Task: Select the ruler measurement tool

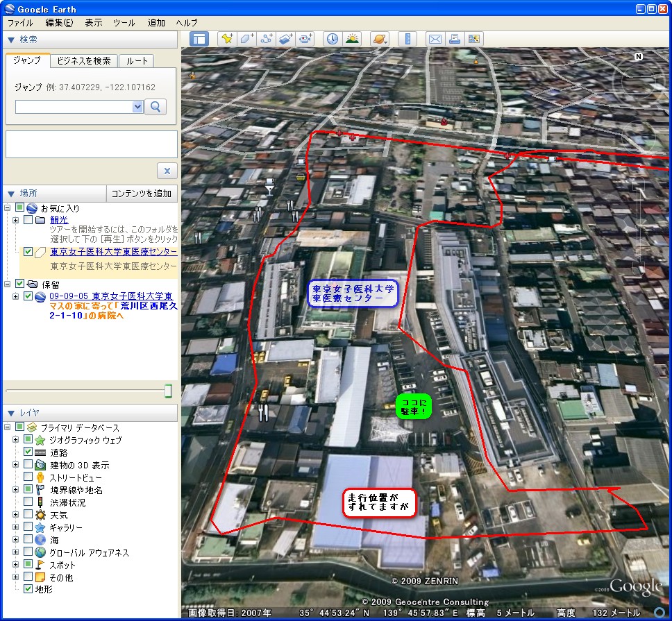Action: (408, 39)
